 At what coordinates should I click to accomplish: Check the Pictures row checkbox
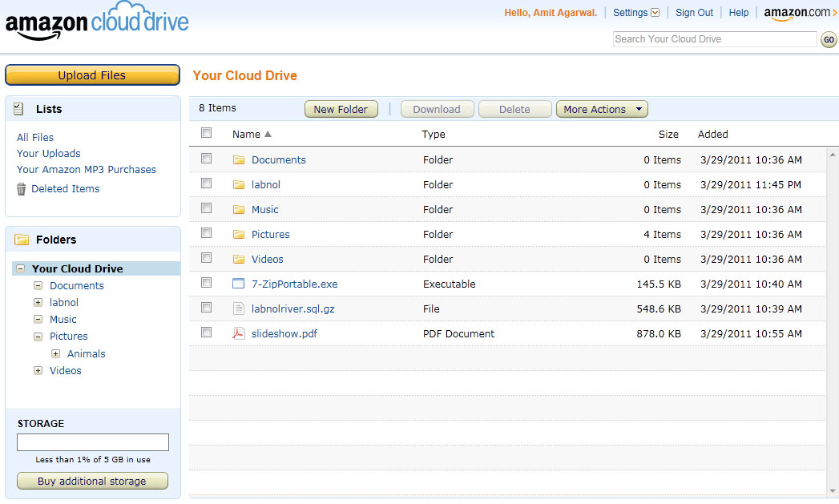click(207, 232)
